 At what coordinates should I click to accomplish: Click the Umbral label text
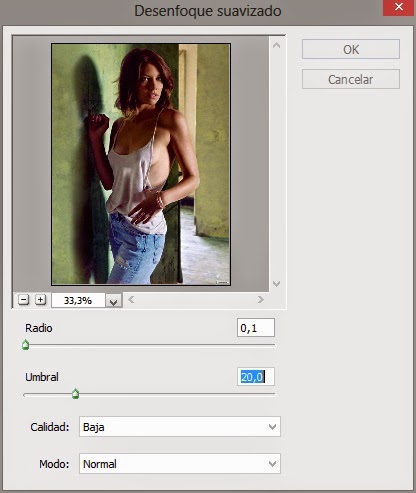[x=42, y=377]
